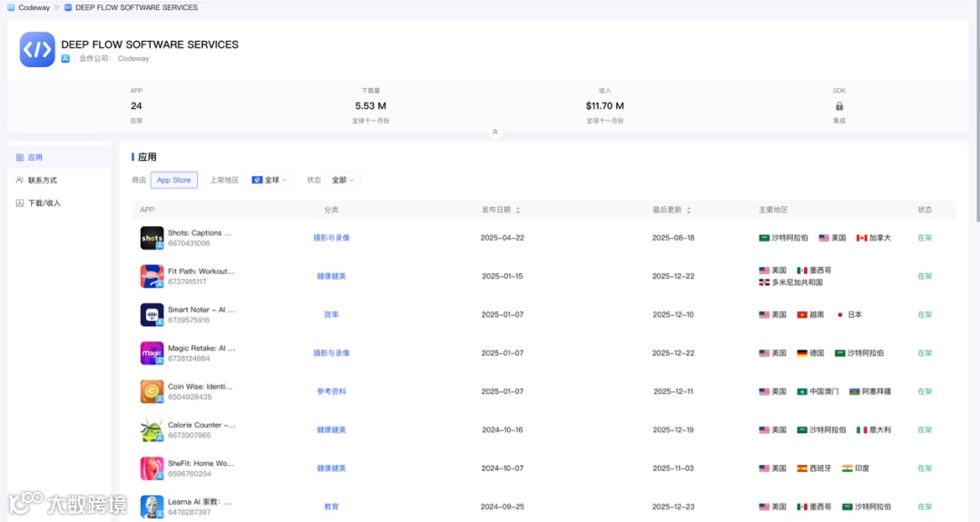Image resolution: width=980 pixels, height=522 pixels.
Task: Open 健康健美 category for Calorie Counter
Action: (331, 430)
